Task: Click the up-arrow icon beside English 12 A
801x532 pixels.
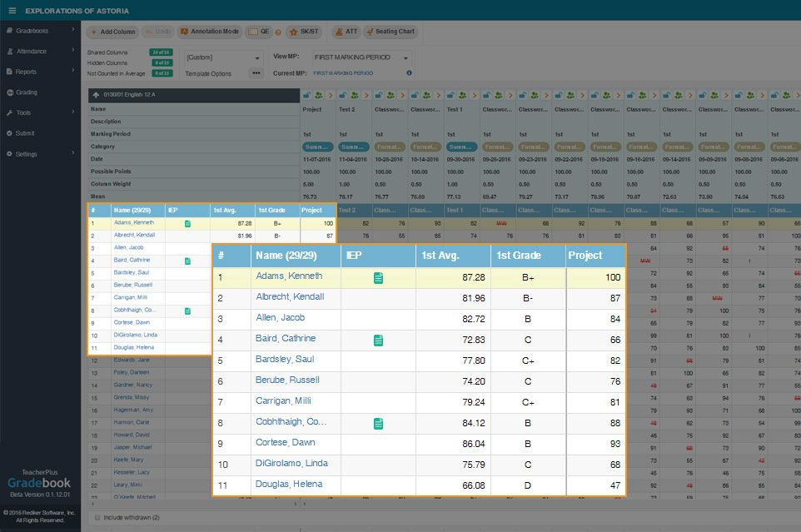Action: [96, 95]
